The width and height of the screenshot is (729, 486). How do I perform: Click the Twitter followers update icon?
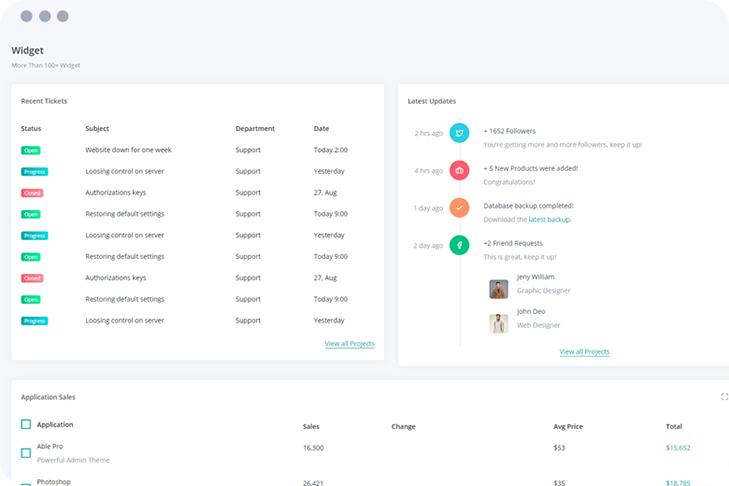pos(459,133)
